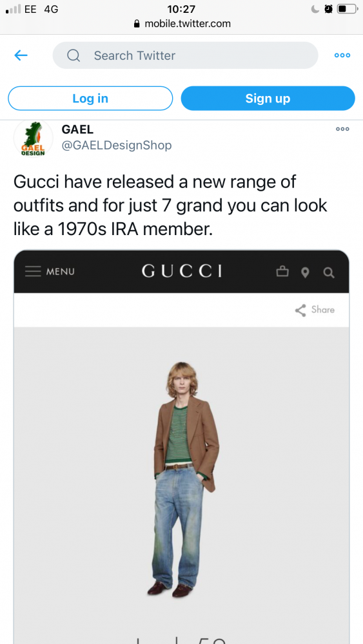Open the three-dot menu beside the search bar
This screenshot has height=644, width=363.
(x=342, y=55)
